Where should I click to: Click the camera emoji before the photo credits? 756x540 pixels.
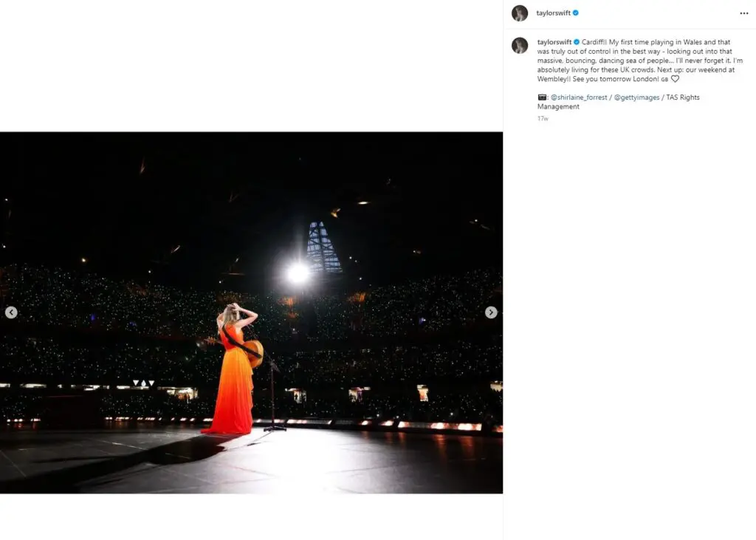coord(542,98)
